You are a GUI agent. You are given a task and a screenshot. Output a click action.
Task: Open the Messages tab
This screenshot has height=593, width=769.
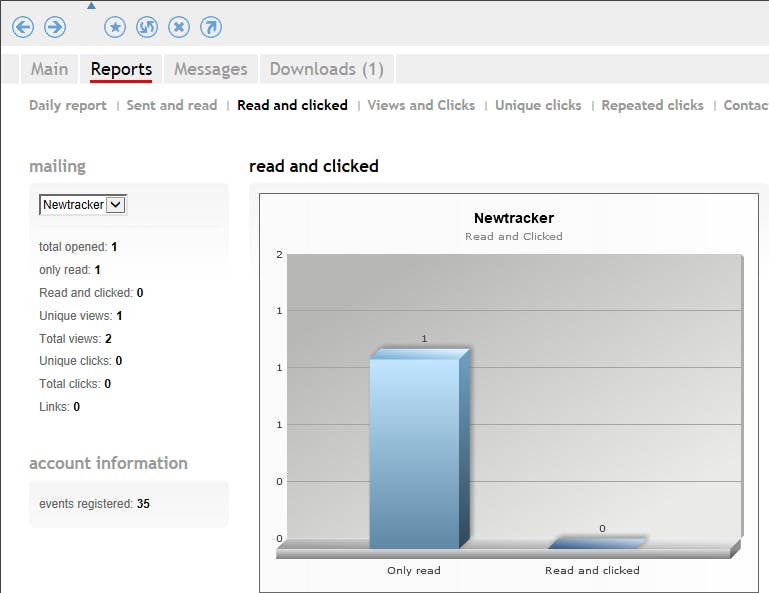210,69
